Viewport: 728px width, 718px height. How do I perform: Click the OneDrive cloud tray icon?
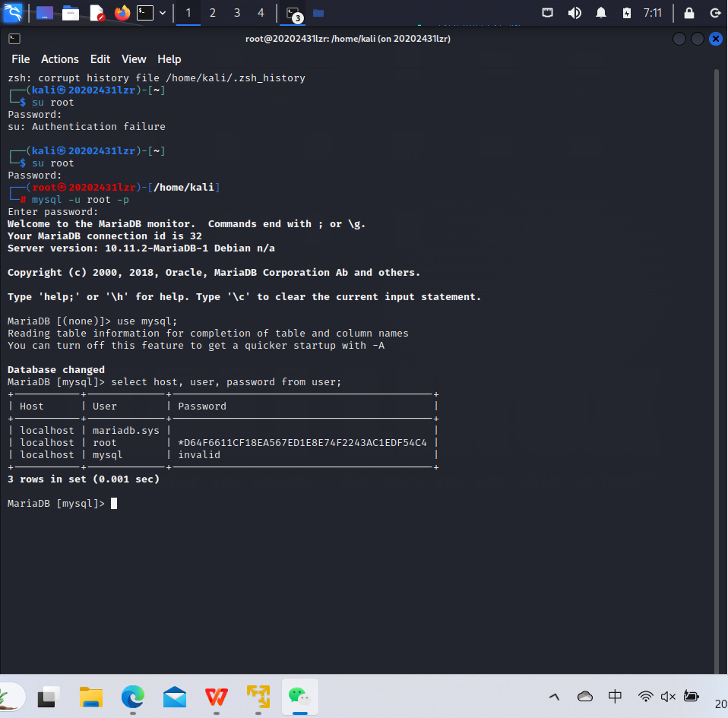tap(584, 696)
